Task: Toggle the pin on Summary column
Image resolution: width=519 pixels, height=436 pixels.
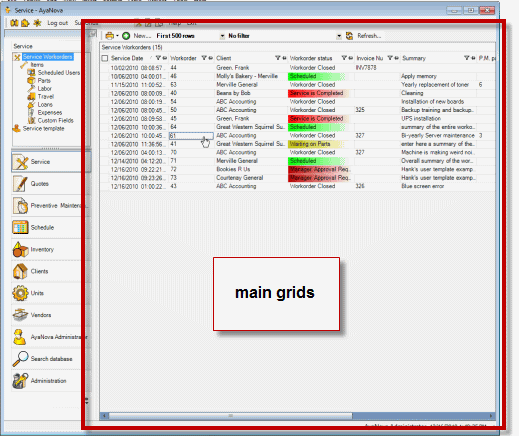Action: (473, 58)
